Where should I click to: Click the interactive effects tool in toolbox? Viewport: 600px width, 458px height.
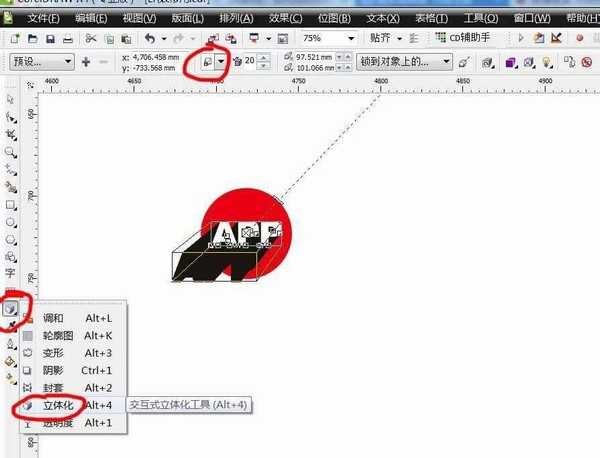(x=11, y=308)
